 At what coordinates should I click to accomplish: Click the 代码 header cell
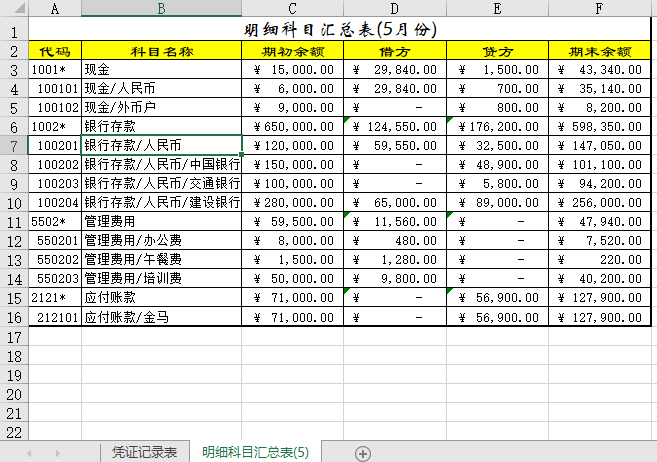[x=55, y=51]
